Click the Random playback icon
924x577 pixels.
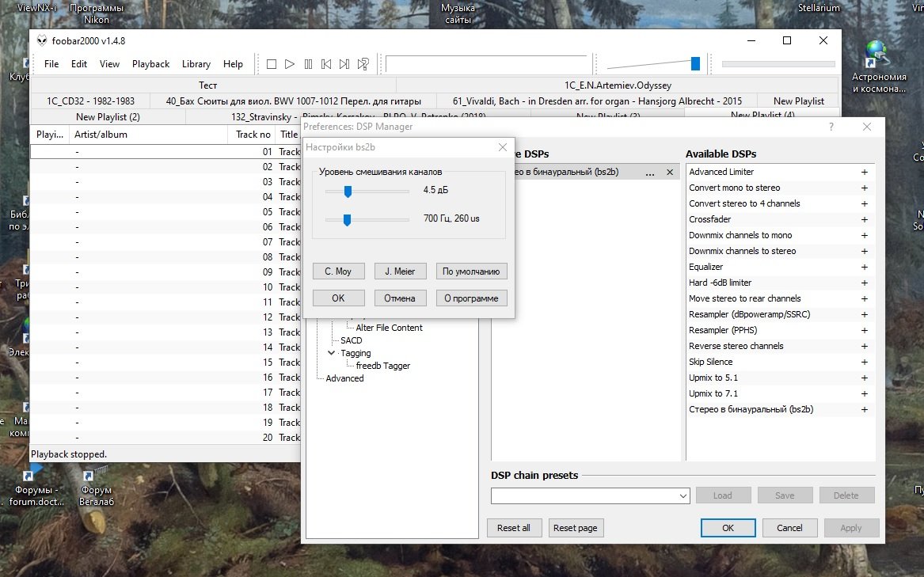tap(363, 63)
